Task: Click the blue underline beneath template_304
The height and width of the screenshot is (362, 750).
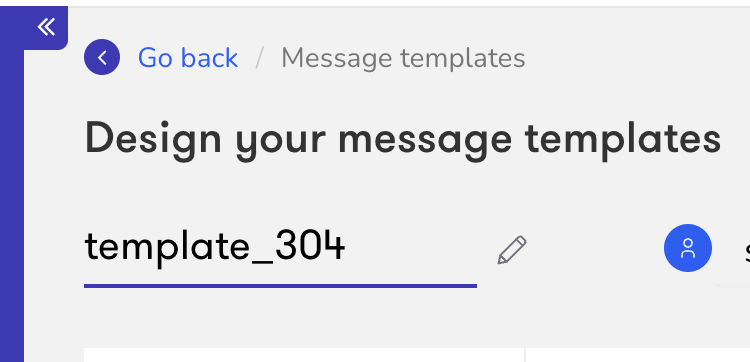Action: 280,286
